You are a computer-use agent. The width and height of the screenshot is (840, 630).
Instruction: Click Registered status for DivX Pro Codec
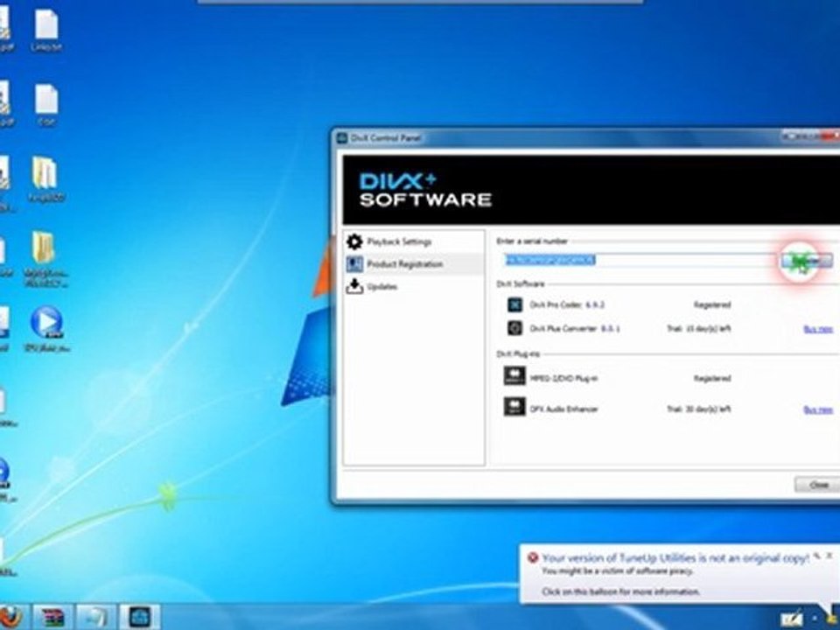tap(712, 304)
